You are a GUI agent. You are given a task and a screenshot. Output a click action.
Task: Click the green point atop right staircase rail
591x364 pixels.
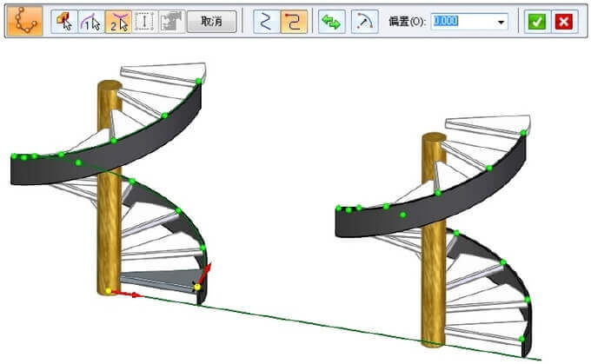523,133
